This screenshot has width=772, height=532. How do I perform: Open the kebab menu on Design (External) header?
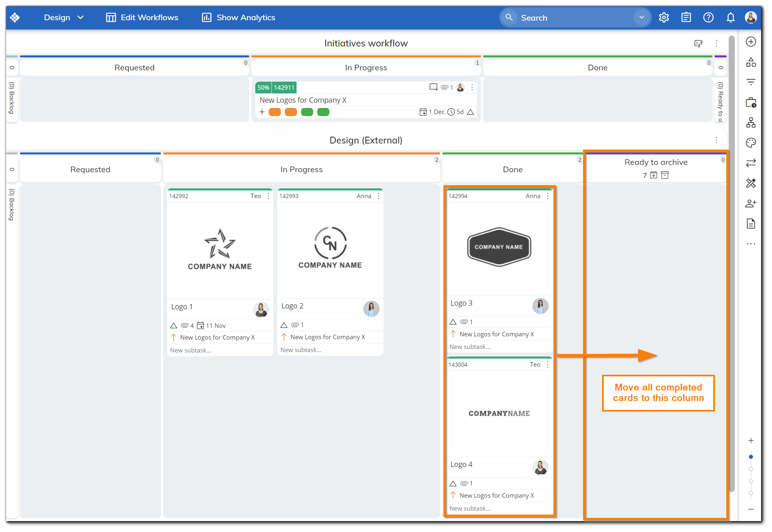717,140
